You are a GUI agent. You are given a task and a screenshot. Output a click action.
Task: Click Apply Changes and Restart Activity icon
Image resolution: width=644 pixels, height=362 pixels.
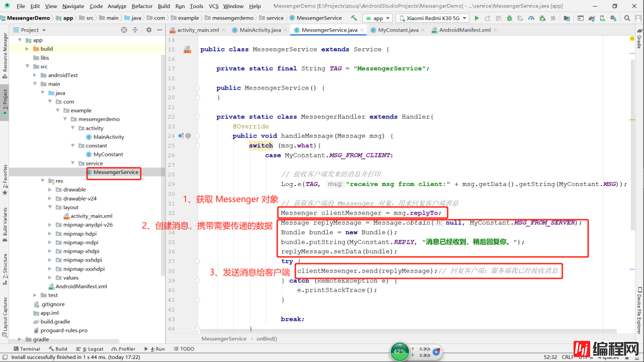[x=488, y=18]
